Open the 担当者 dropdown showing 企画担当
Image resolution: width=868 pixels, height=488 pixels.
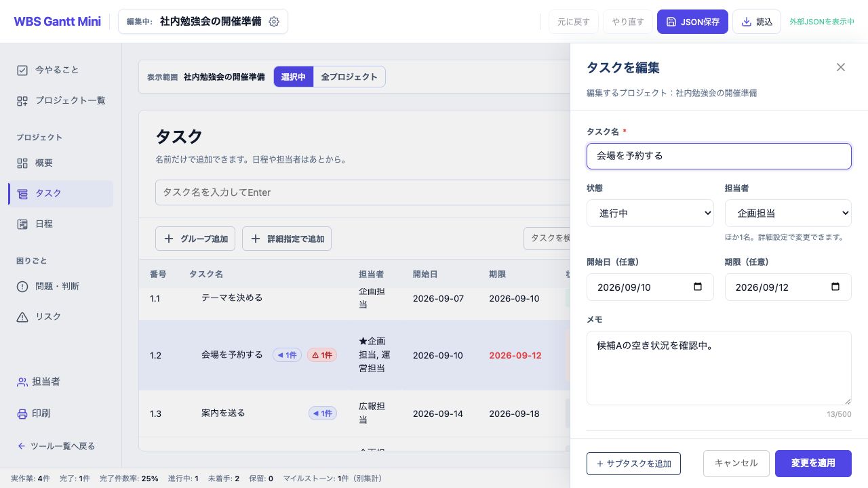(788, 213)
